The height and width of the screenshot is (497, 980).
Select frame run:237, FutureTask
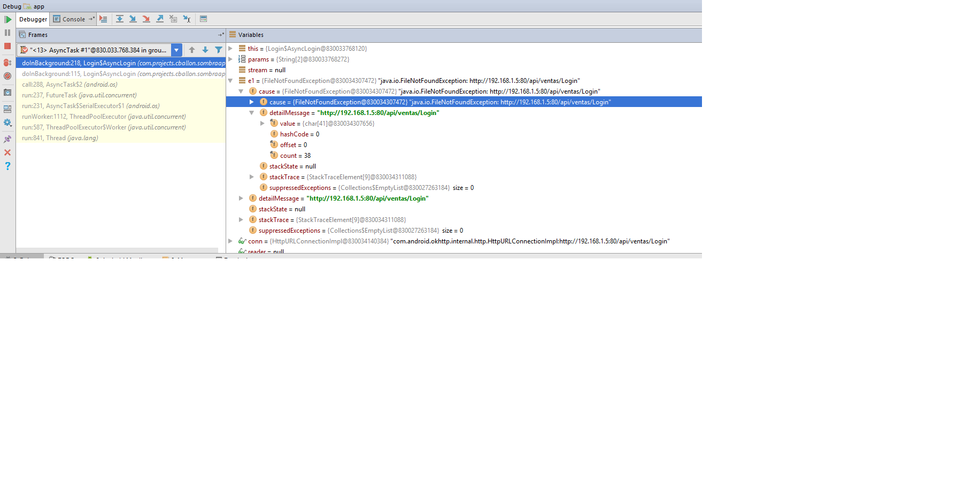pos(121,95)
